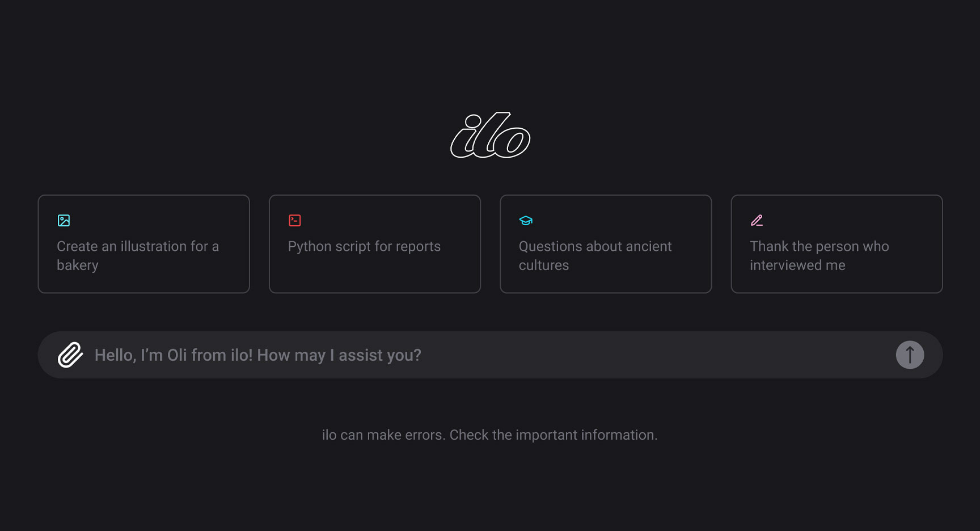980x531 pixels.
Task: Click the ilo logo
Action: (x=490, y=135)
